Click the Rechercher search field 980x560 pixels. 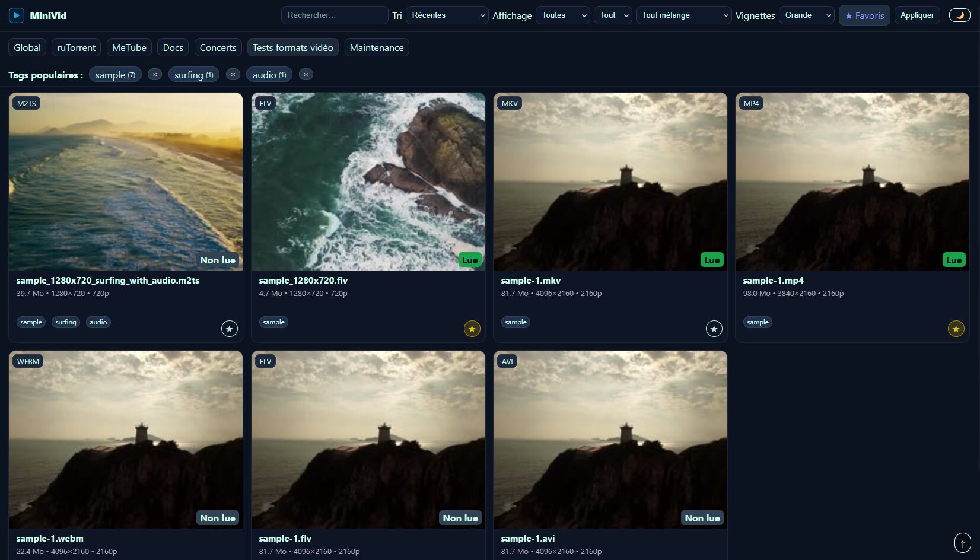(x=335, y=15)
